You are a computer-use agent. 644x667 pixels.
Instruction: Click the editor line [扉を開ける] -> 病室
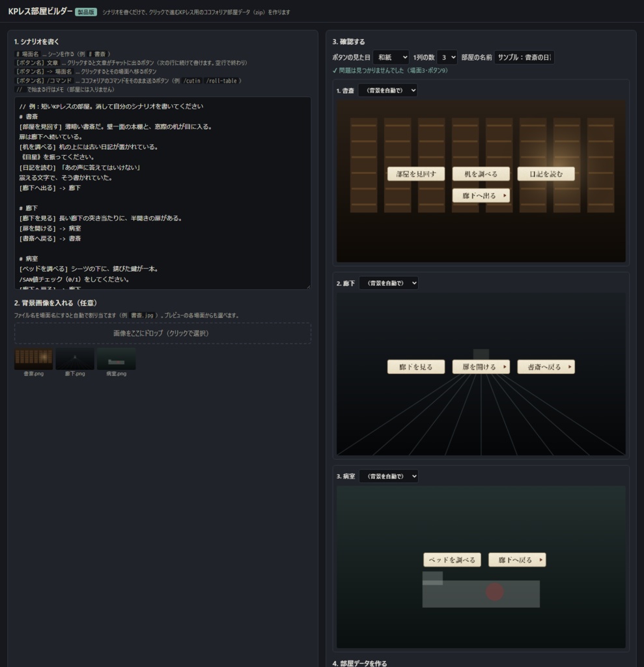(50, 229)
